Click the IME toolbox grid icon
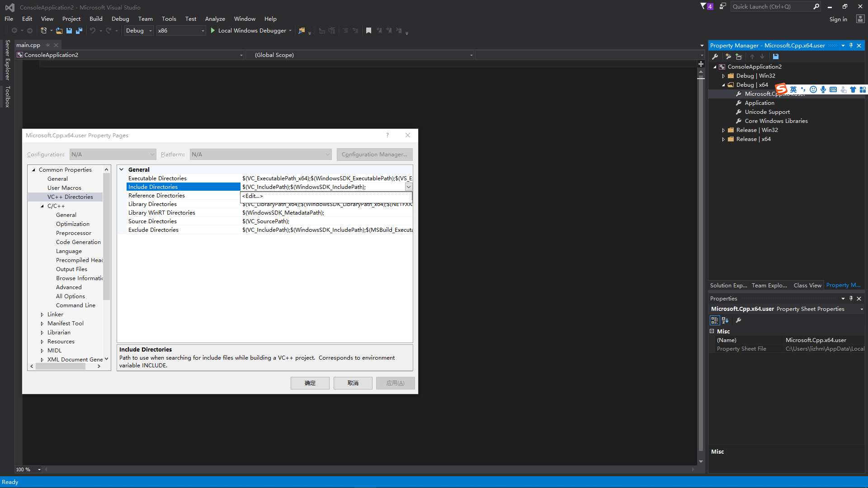 (x=863, y=89)
